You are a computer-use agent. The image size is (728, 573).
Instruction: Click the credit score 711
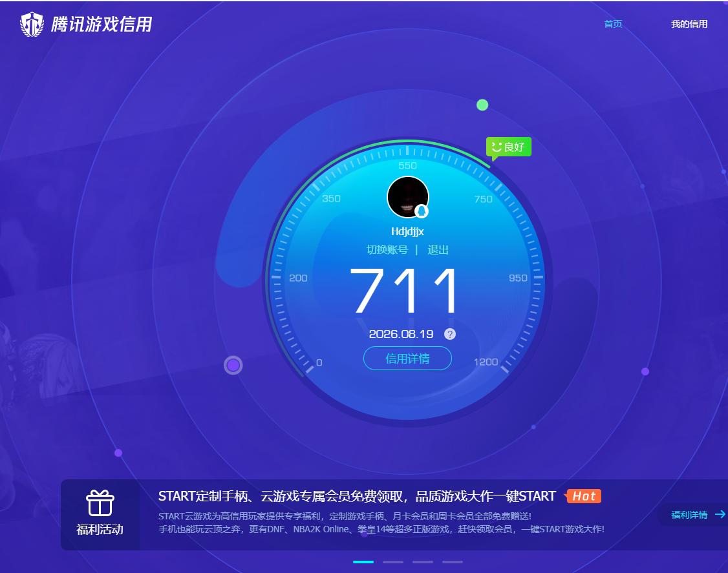(x=404, y=291)
